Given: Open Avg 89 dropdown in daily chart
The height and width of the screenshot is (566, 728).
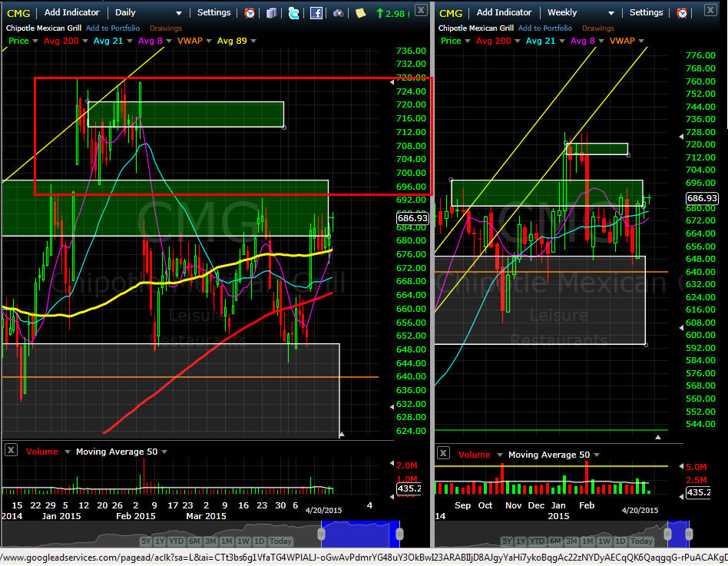Looking at the screenshot, I should tap(253, 41).
